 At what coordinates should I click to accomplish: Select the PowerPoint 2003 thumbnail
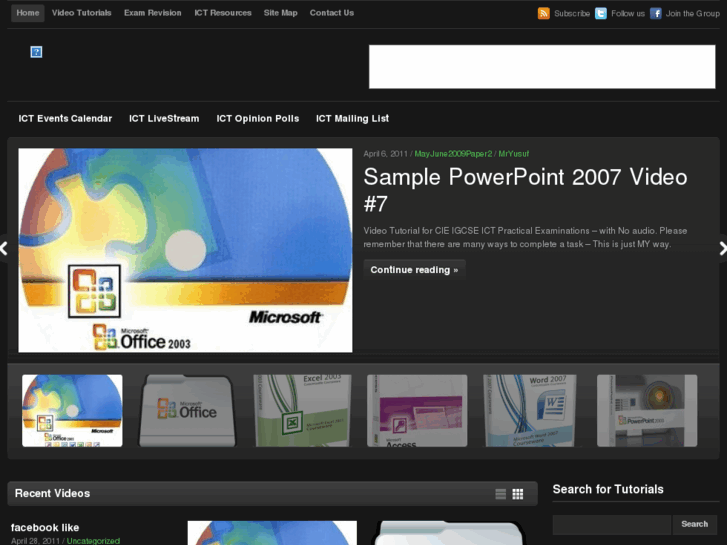coord(647,411)
